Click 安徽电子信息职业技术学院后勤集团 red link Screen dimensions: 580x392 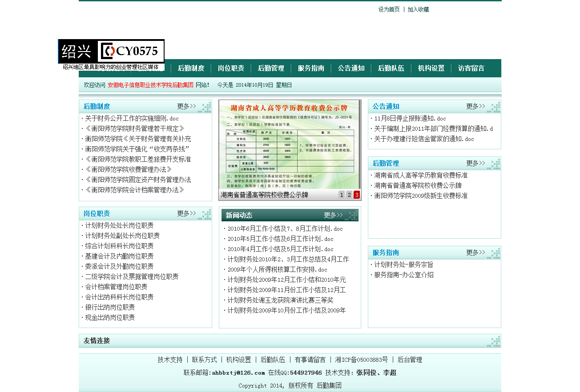150,85
